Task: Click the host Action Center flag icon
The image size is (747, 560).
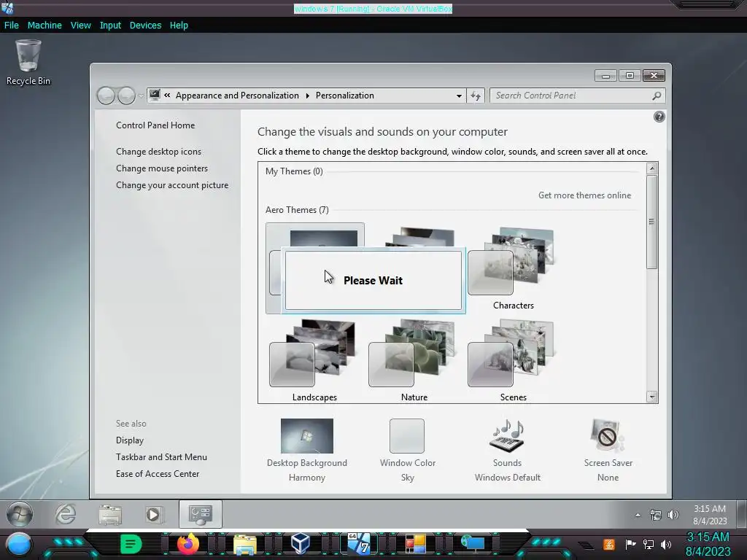Action: [630, 544]
